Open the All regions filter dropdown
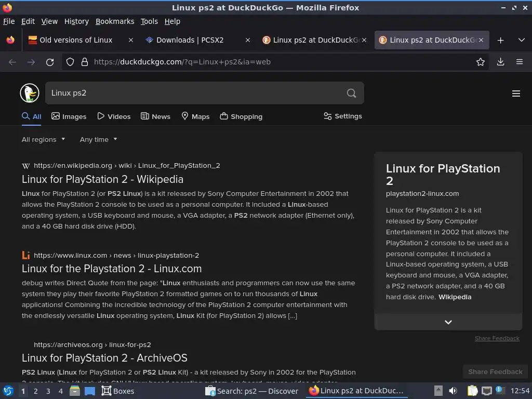This screenshot has width=532, height=399. pos(44,139)
